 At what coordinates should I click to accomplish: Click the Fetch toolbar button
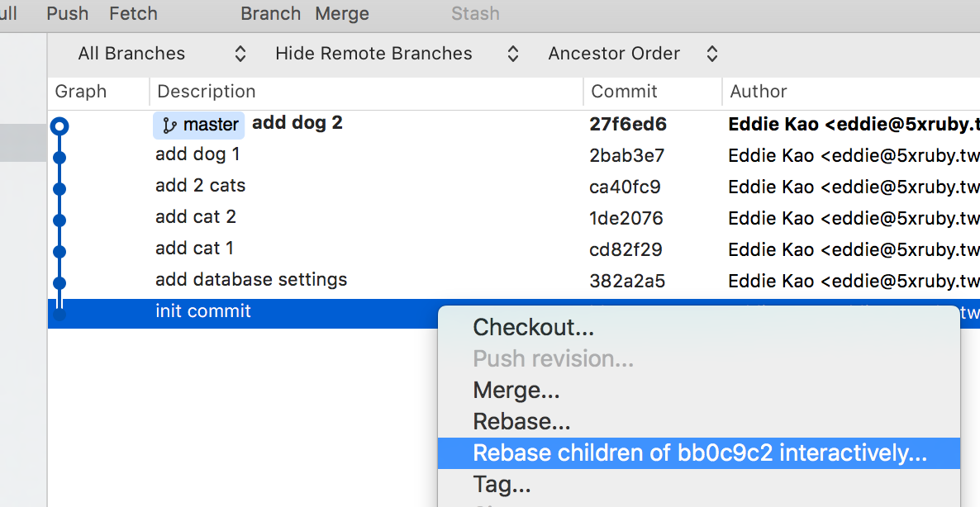(x=133, y=14)
